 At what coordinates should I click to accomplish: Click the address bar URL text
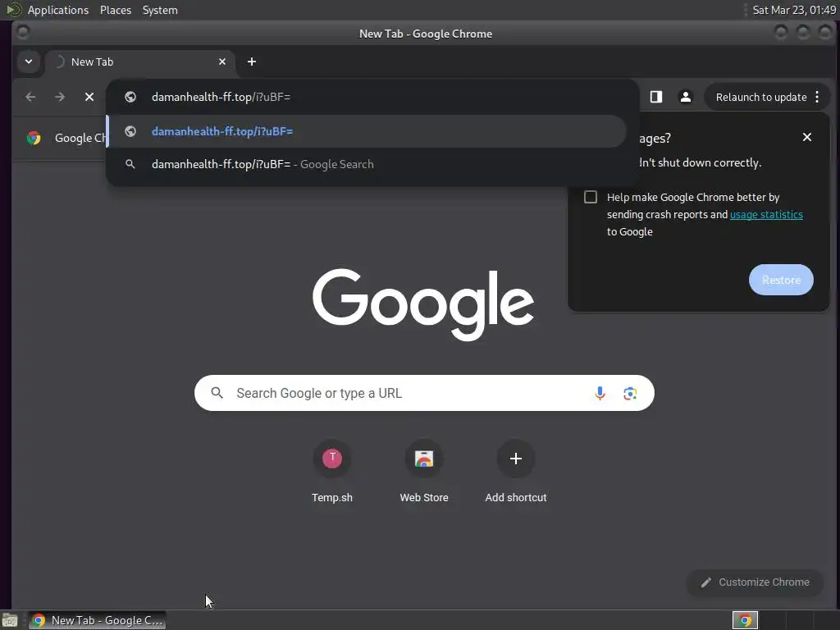pyautogui.click(x=221, y=97)
